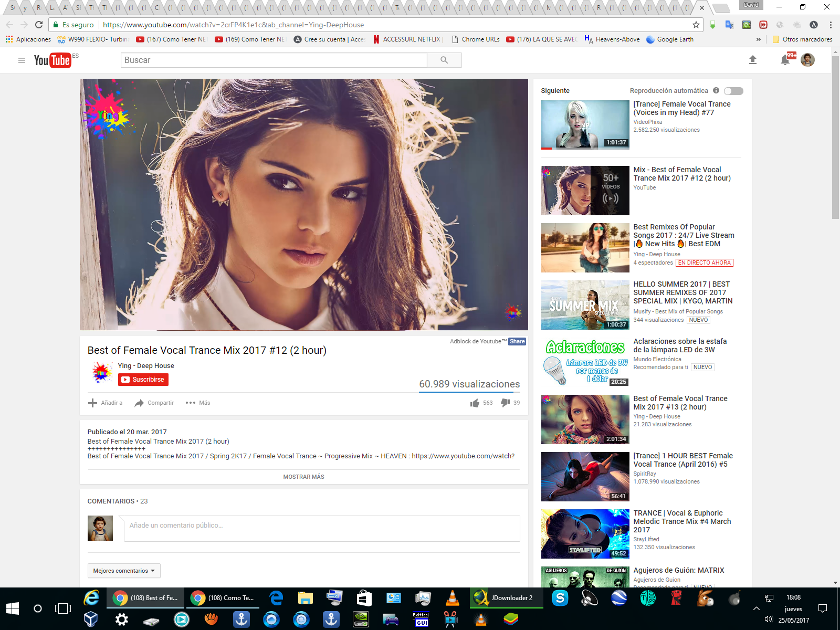Expand description with MOSTRAR MÁS
This screenshot has height=630, width=840.
click(303, 477)
